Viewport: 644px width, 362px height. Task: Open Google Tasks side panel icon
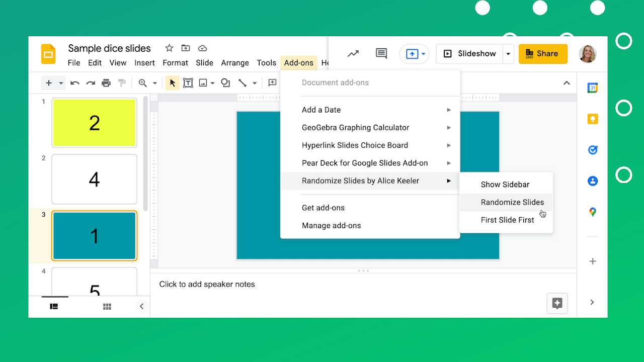(x=593, y=150)
